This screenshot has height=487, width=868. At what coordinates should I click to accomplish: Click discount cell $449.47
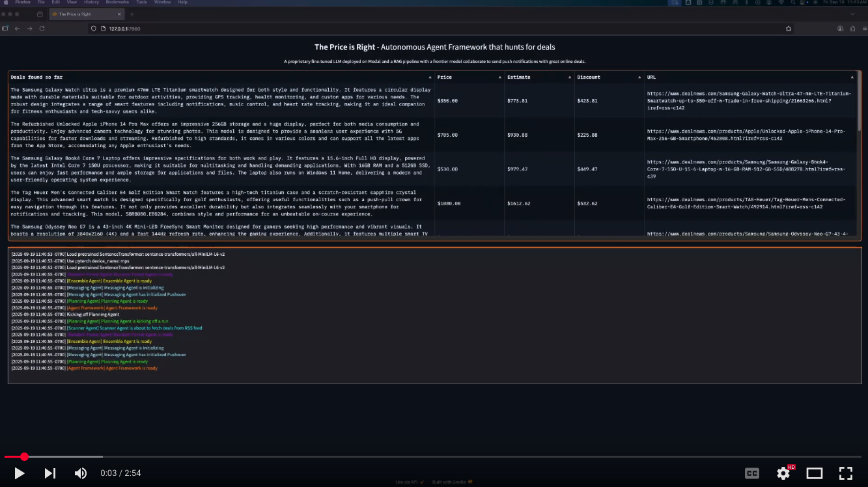(587, 169)
